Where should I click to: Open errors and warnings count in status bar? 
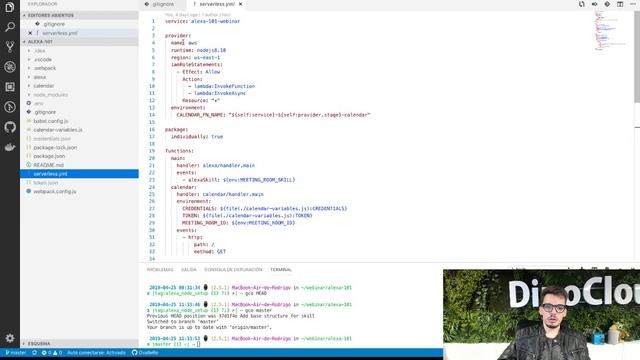[x=52, y=353]
